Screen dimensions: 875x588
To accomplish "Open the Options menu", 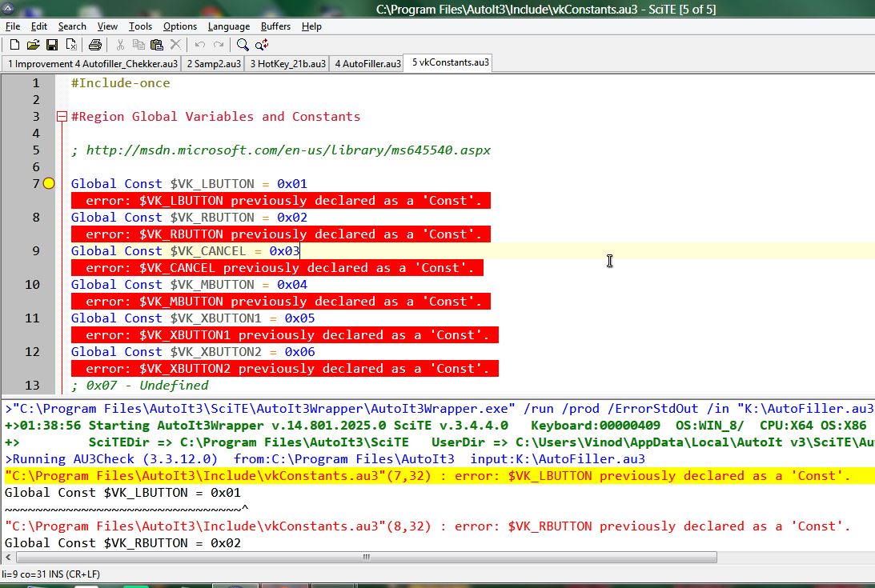I will click(179, 26).
